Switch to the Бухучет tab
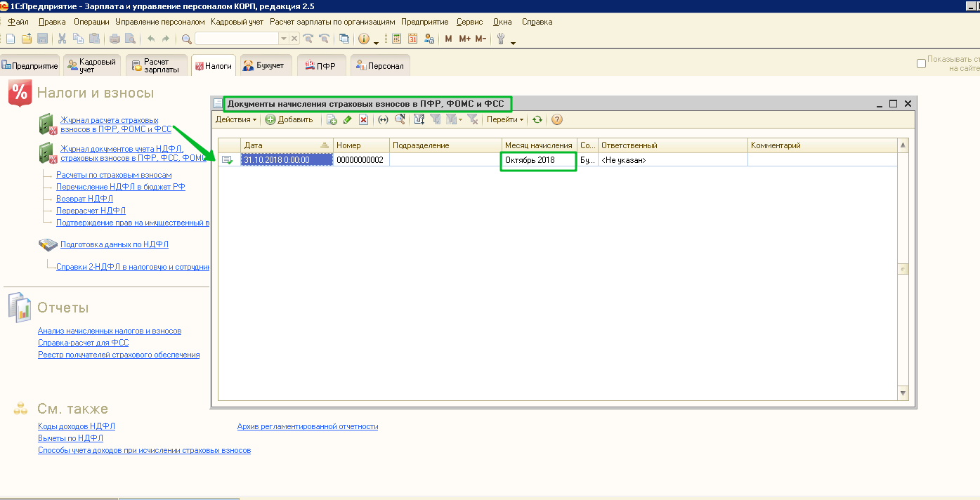This screenshot has height=500, width=980. coord(264,65)
